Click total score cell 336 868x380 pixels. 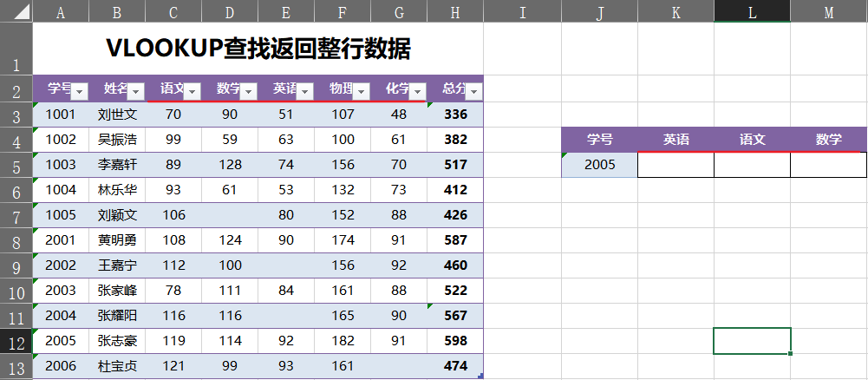pos(455,115)
